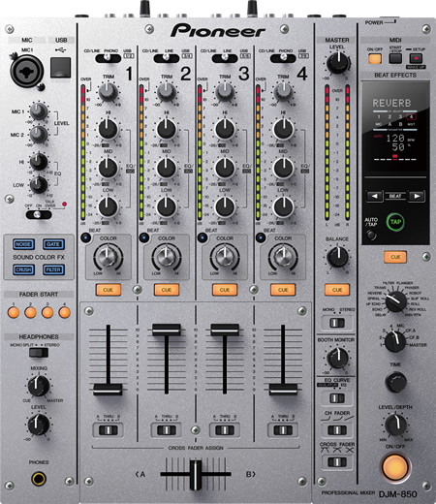Click the channel 4 COLOR knob
Screen dimensions: 436x504
click(283, 257)
